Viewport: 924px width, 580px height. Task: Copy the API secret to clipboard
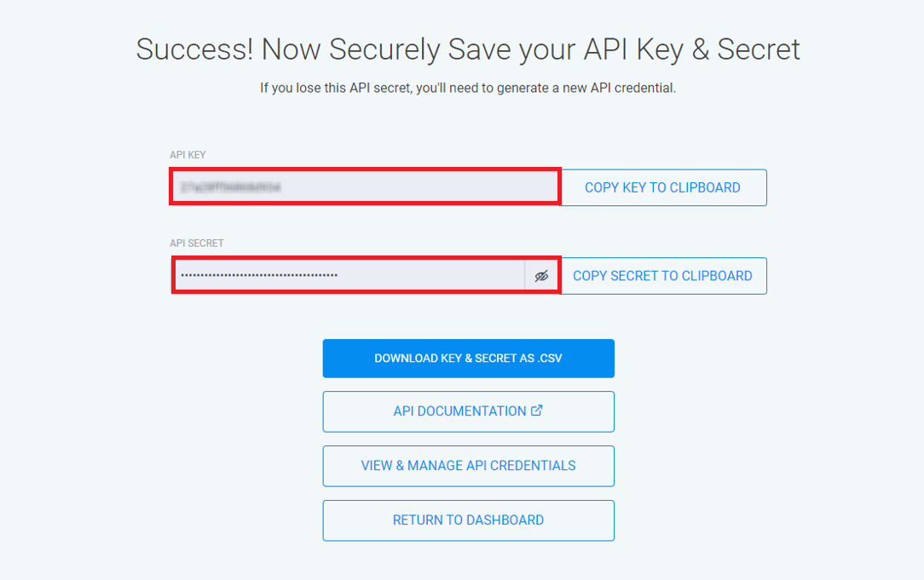click(662, 276)
